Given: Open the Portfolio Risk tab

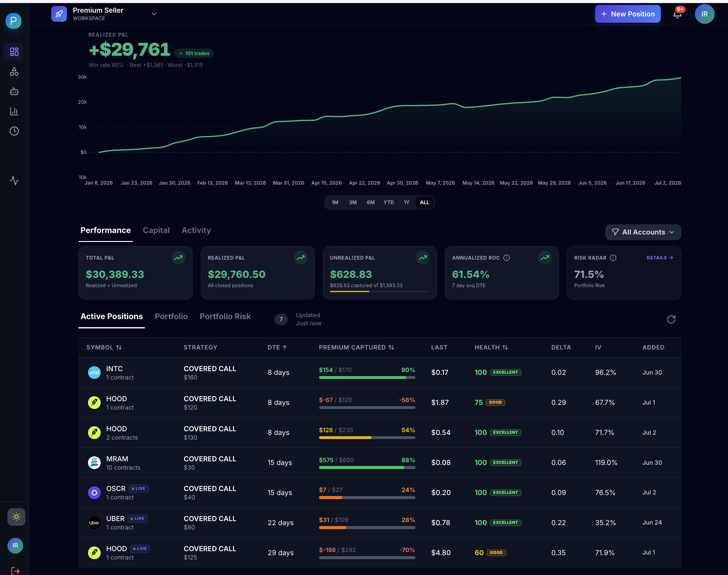Looking at the screenshot, I should [x=225, y=316].
